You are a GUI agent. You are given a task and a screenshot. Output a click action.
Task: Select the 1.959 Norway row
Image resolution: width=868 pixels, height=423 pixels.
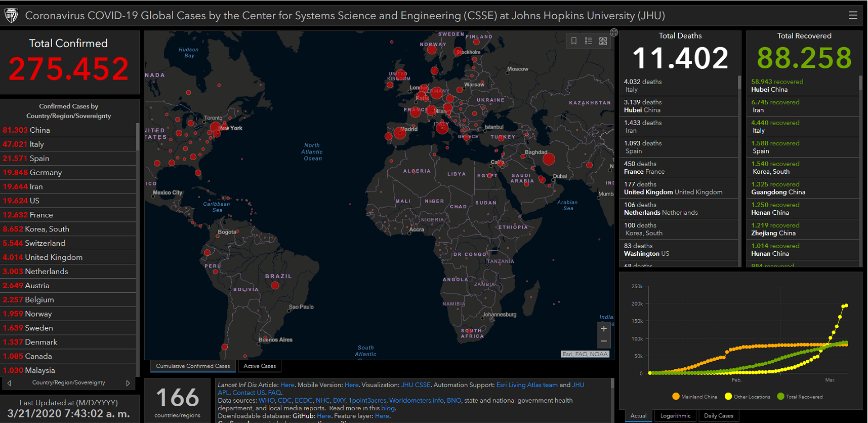(x=68, y=315)
